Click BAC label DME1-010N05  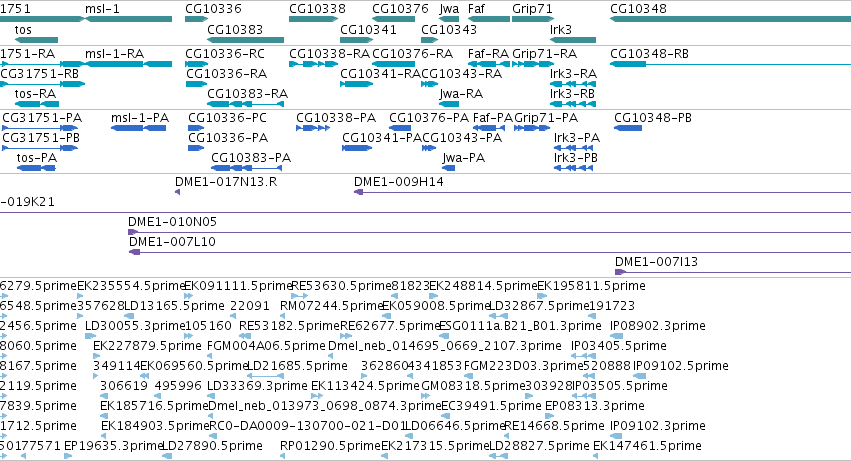click(173, 222)
